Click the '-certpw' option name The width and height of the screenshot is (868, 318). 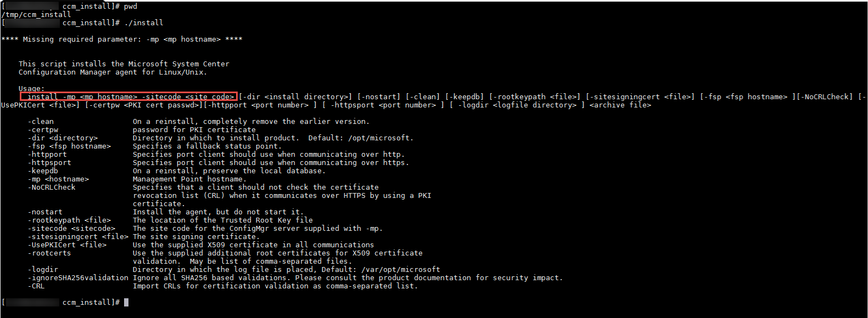[x=43, y=130]
